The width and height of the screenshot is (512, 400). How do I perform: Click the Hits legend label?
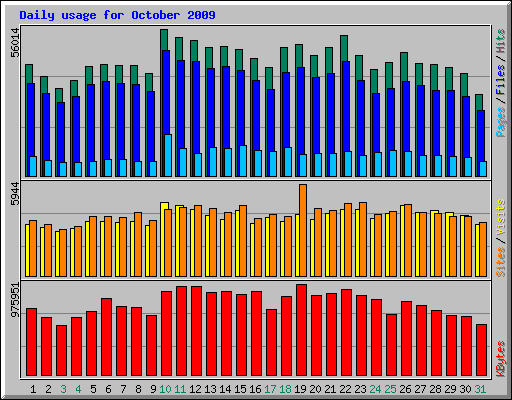coord(501,41)
